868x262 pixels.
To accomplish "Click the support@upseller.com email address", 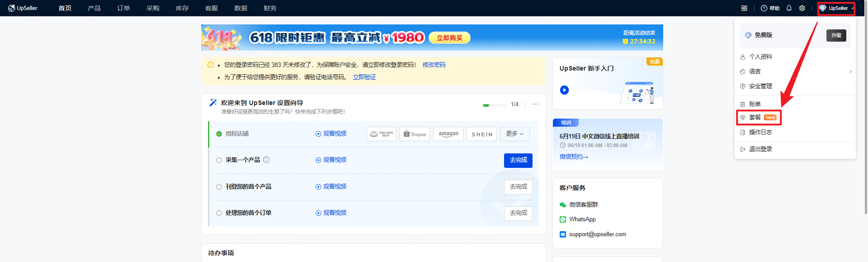I will 598,234.
